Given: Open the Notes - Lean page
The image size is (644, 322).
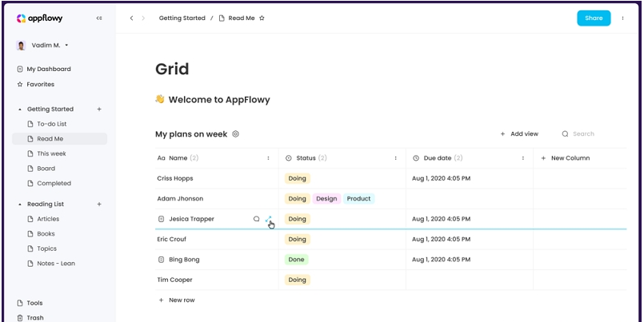Looking at the screenshot, I should (x=51, y=264).
